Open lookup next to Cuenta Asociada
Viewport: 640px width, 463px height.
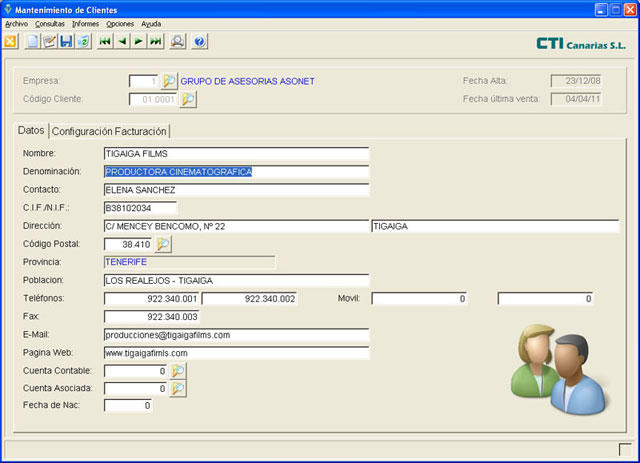pyautogui.click(x=178, y=388)
